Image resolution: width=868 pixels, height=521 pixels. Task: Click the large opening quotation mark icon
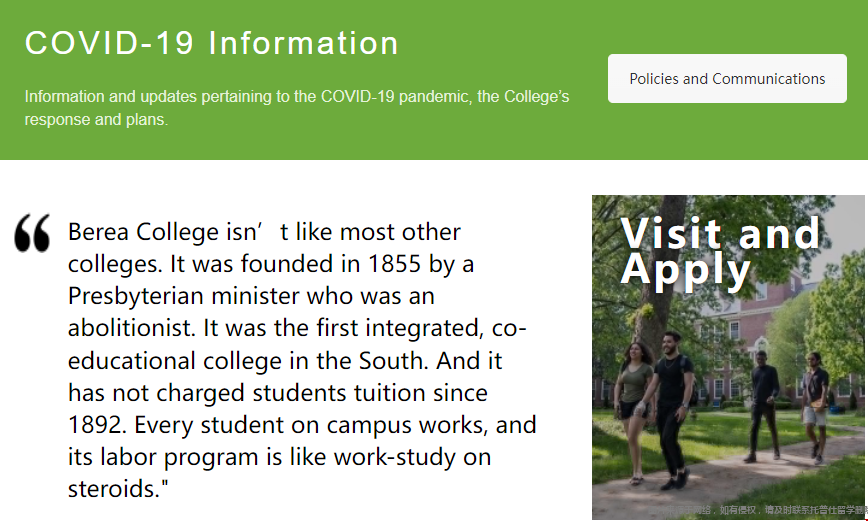[x=32, y=233]
